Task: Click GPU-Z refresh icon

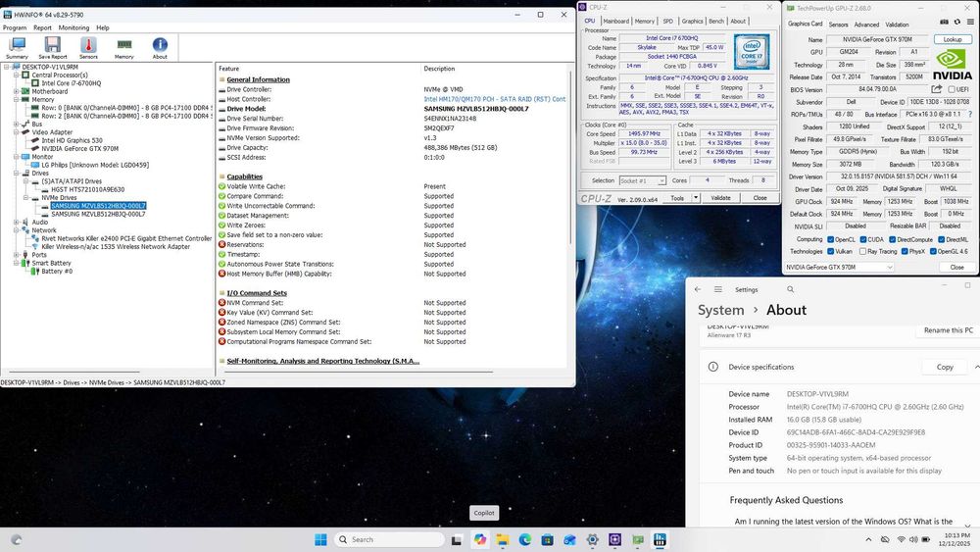Action: coord(956,22)
